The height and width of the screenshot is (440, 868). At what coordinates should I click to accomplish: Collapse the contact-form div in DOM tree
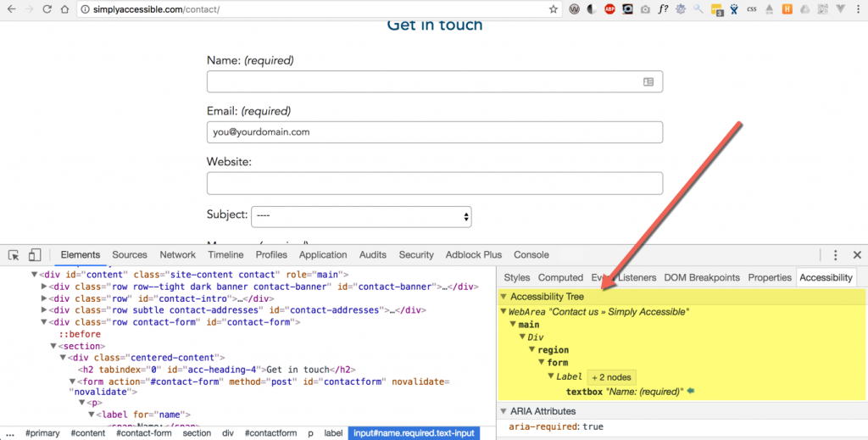point(44,322)
